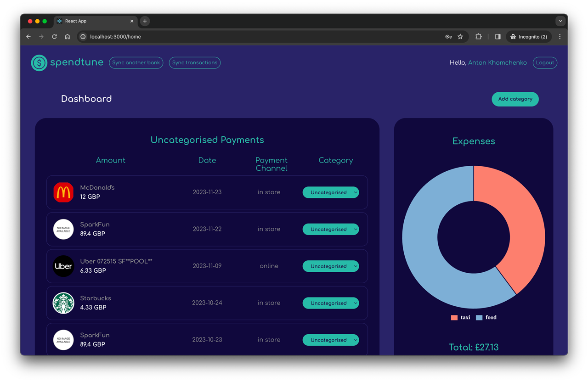Click the 4.33 GBP amount
Viewport: 588px width, 382px height.
[93, 308]
